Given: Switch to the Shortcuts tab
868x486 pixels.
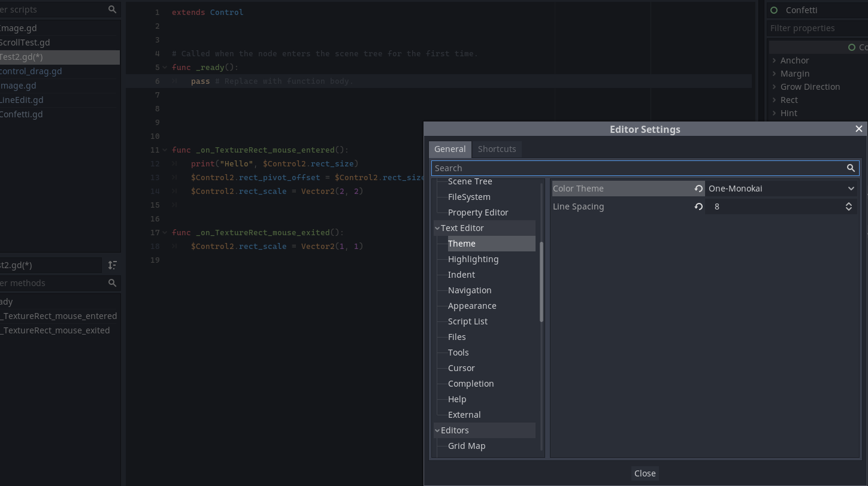Looking at the screenshot, I should 497,149.
